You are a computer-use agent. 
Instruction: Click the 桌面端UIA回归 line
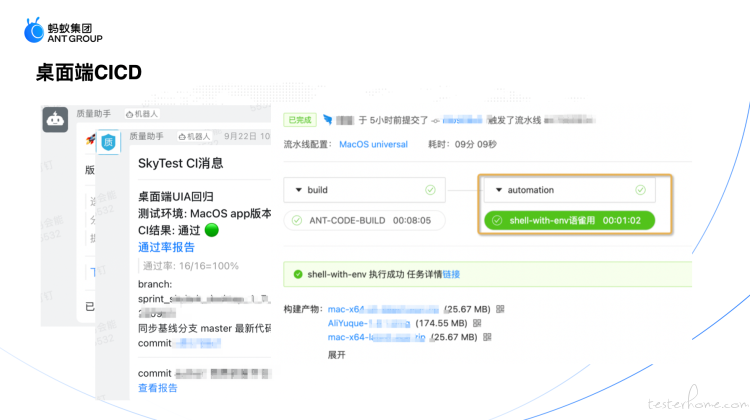176,197
